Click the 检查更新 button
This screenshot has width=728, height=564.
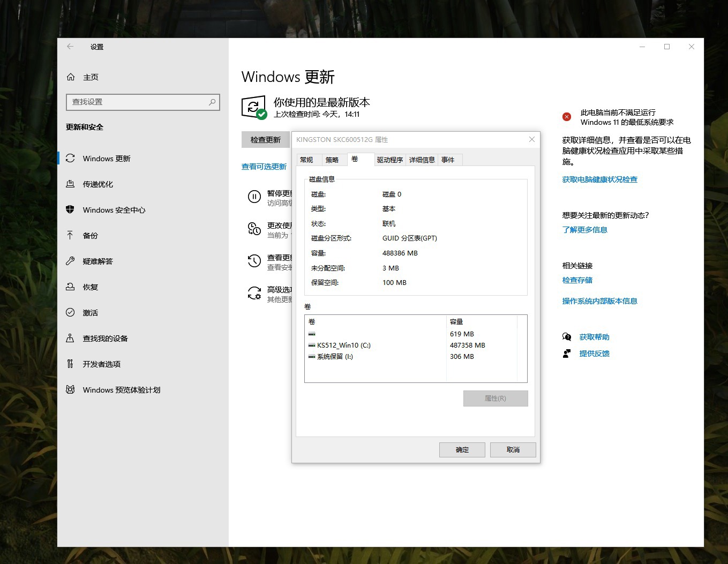point(266,140)
